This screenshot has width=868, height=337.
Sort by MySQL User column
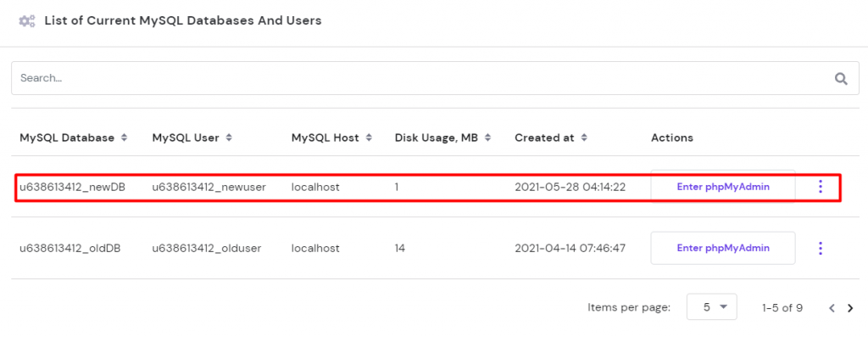(x=192, y=138)
